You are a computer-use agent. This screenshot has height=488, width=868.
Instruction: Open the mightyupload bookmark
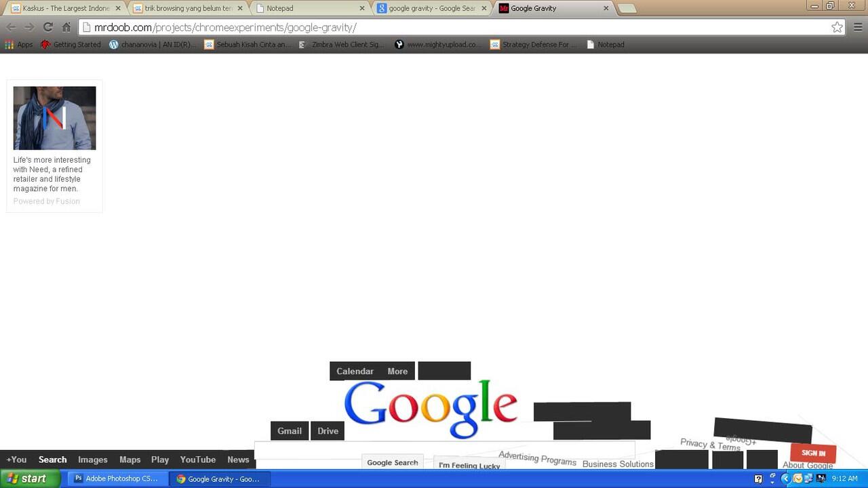tap(437, 45)
